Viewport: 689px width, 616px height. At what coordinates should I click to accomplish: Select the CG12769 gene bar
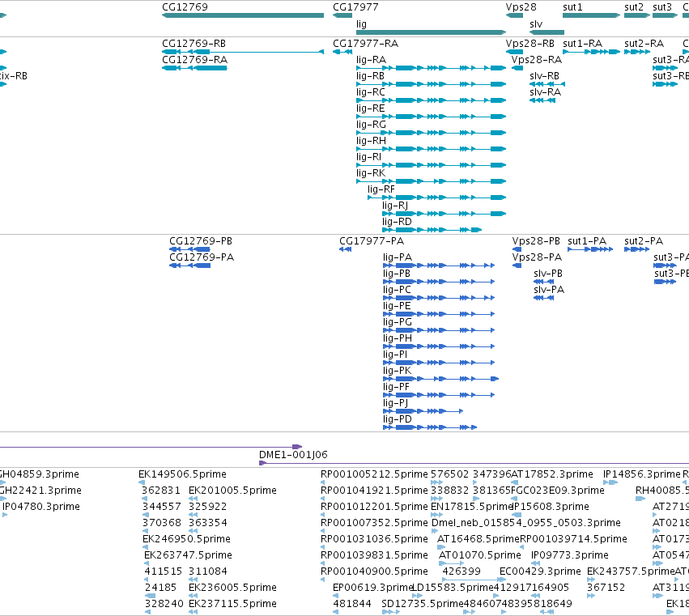(243, 15)
